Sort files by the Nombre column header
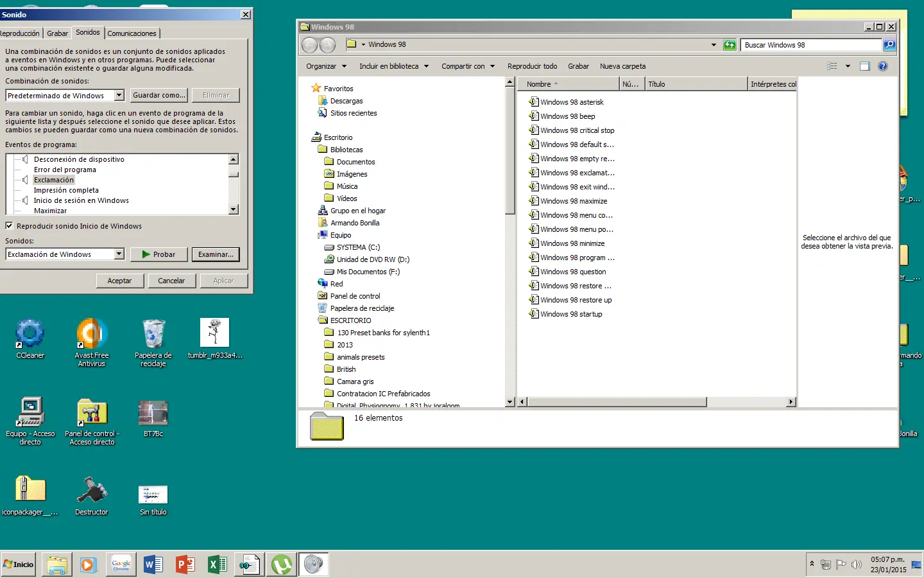 (569, 84)
